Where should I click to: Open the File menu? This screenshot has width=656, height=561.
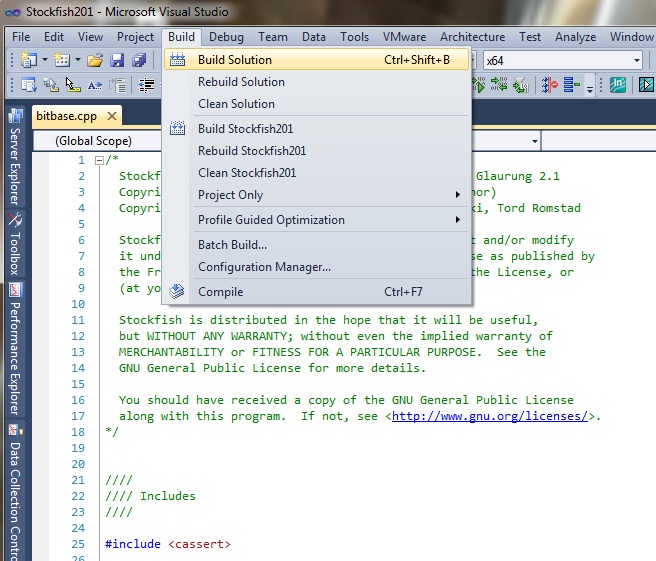pyautogui.click(x=21, y=37)
